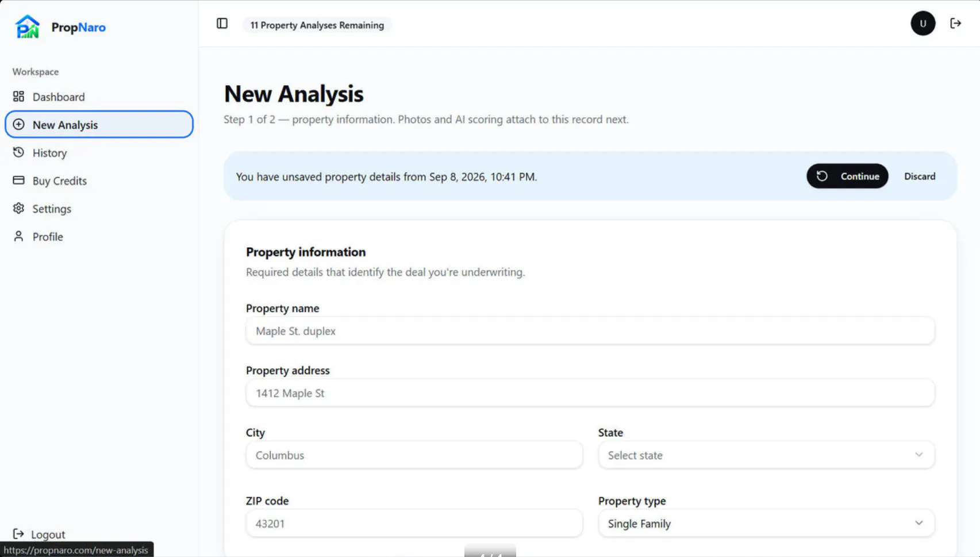Click the Property type chevron arrow
Screen dimensions: 980x557
click(x=918, y=523)
